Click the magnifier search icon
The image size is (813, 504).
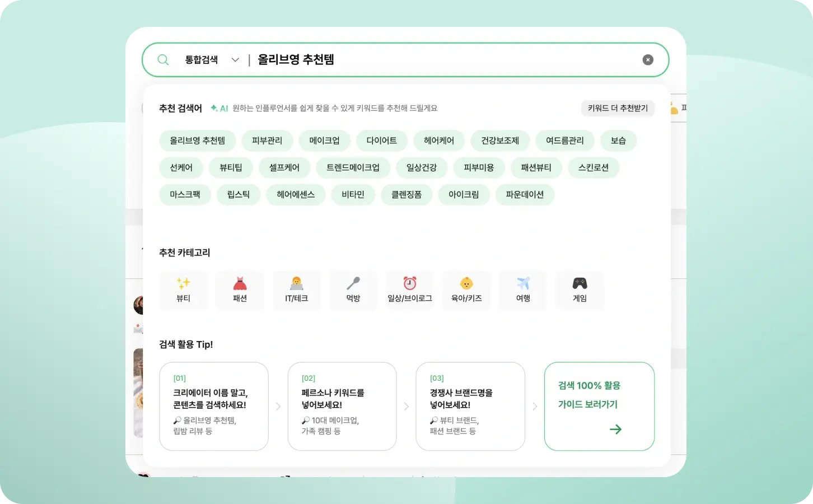[x=163, y=60]
